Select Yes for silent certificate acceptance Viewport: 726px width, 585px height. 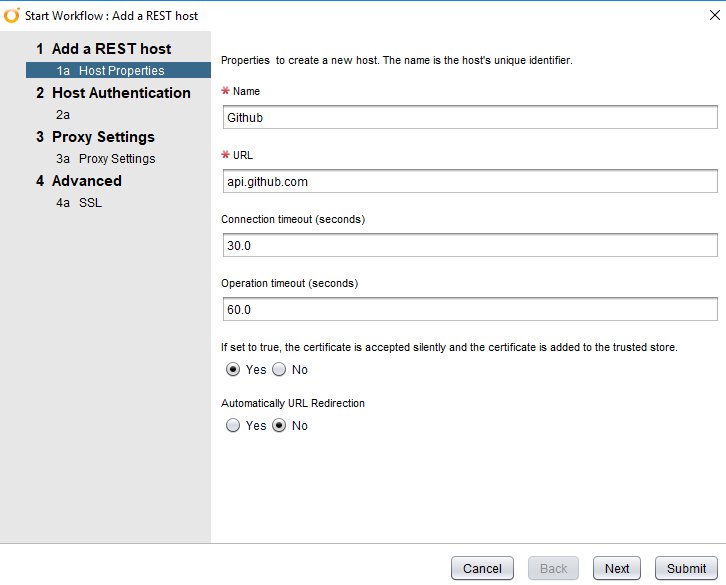click(233, 370)
